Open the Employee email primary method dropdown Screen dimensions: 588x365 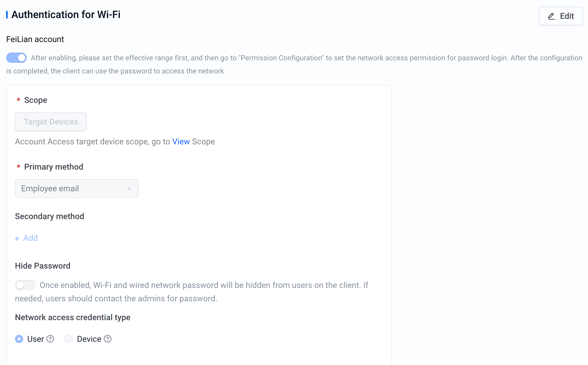click(77, 188)
